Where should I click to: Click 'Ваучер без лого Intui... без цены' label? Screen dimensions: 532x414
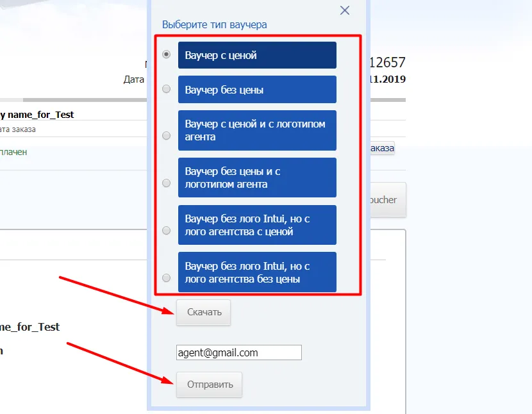(x=257, y=272)
